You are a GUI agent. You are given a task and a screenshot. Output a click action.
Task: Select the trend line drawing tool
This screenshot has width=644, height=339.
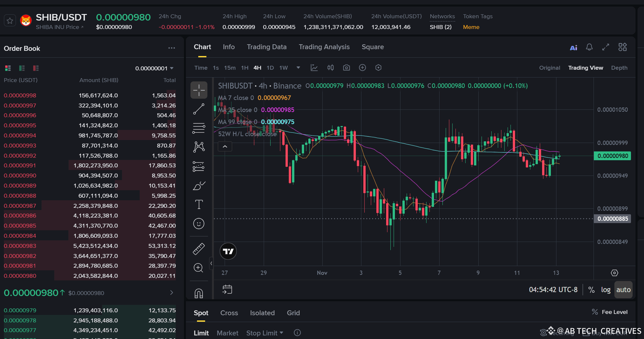point(199,109)
